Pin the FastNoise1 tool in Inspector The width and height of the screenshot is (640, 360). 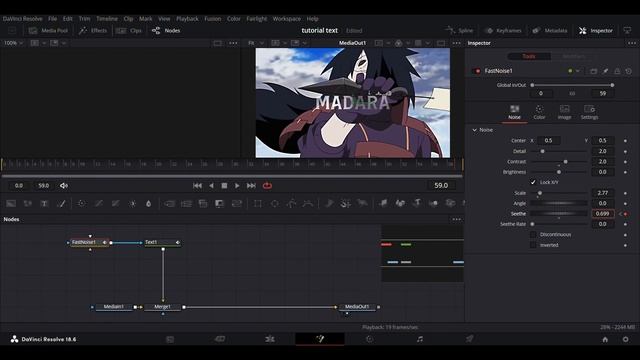[605, 71]
